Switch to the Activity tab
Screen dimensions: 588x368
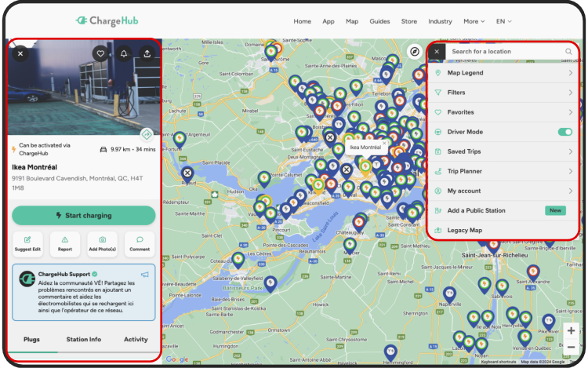pyautogui.click(x=136, y=339)
